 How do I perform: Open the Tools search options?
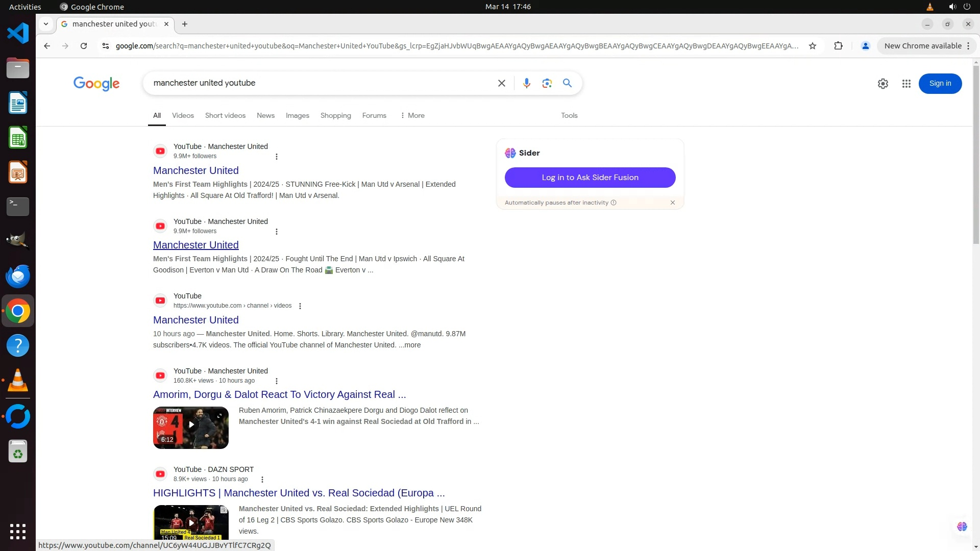pyautogui.click(x=569, y=116)
